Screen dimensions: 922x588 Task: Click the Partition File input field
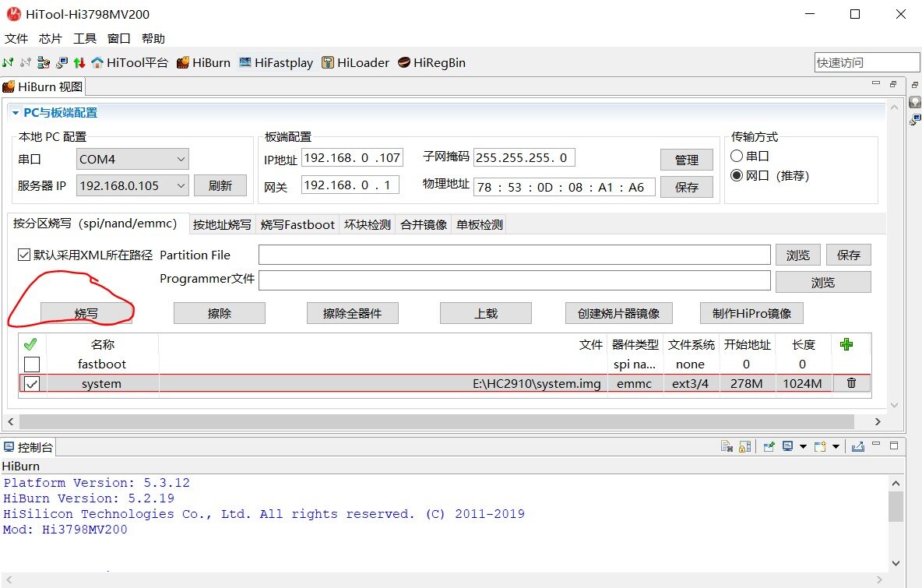[x=515, y=255]
